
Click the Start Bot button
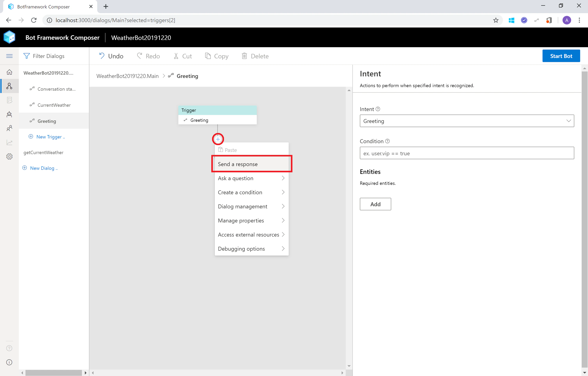pyautogui.click(x=561, y=56)
